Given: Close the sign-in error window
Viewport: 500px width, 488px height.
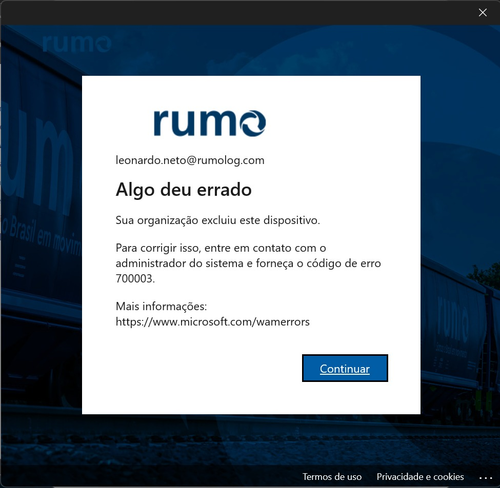Looking at the screenshot, I should (482, 13).
